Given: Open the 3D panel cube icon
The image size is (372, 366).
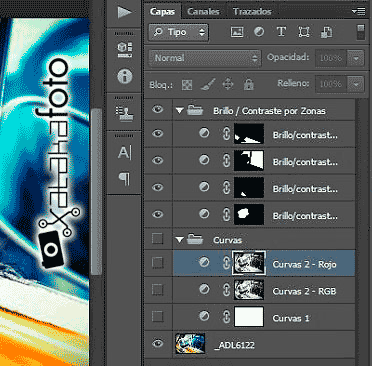Looking at the screenshot, I should 125,50.
